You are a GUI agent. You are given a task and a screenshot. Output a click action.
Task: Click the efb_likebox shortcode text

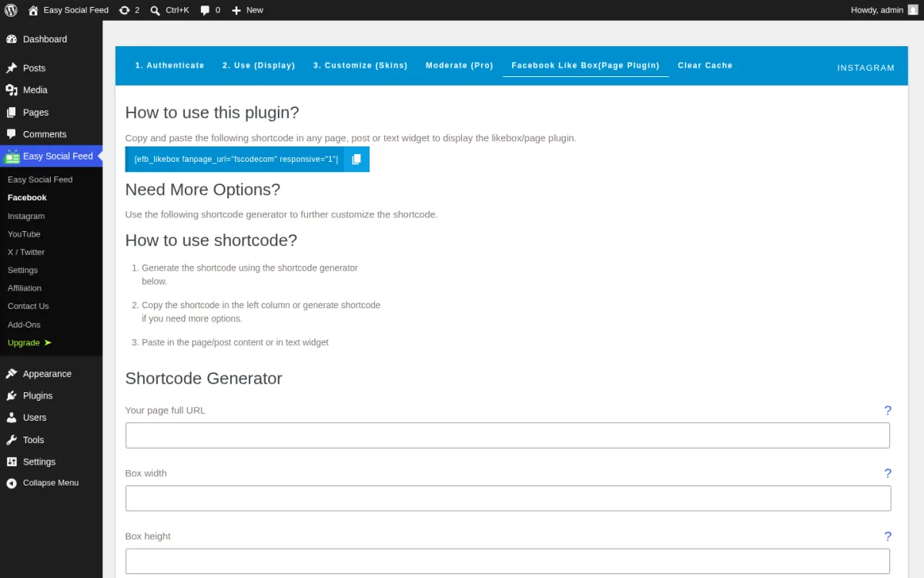[236, 160]
